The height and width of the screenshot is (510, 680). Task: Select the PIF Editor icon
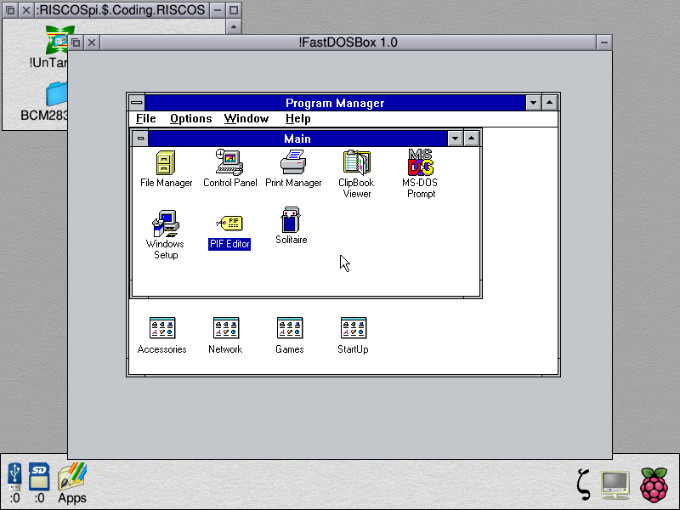pos(229,232)
